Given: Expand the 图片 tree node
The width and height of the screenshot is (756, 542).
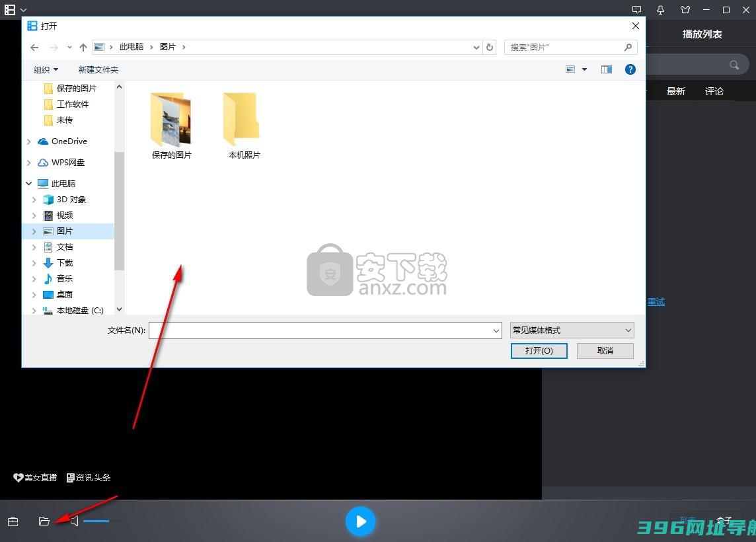Looking at the screenshot, I should click(34, 231).
